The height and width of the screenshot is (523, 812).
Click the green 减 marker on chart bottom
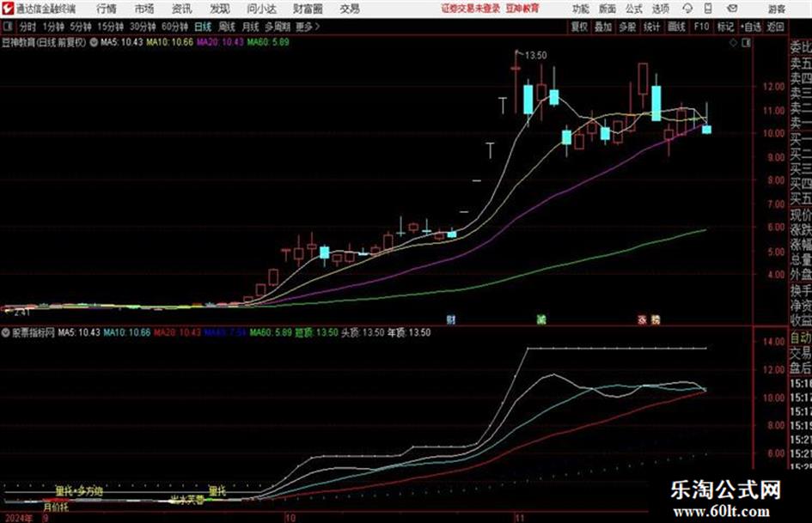point(541,319)
